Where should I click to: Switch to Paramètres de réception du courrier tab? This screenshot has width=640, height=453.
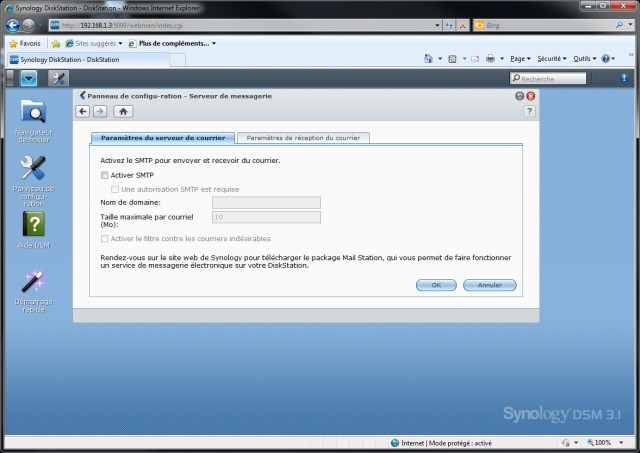point(303,138)
